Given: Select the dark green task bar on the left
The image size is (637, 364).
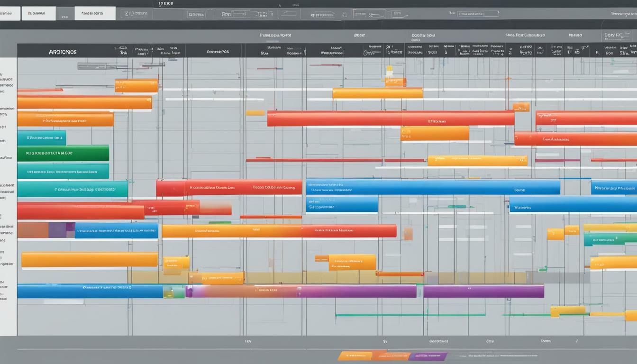Looking at the screenshot, I should pos(63,153).
